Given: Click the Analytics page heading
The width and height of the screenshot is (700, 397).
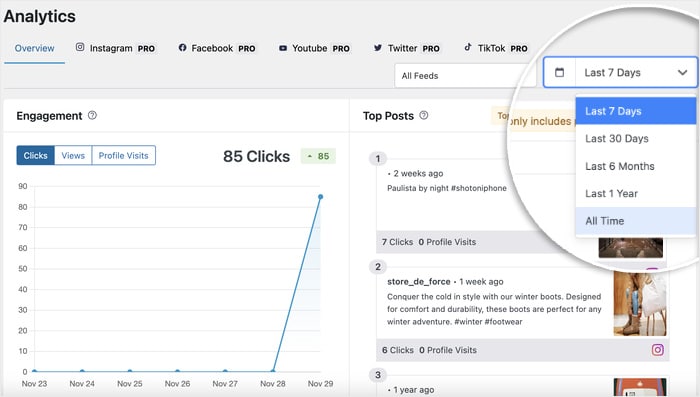Looking at the screenshot, I should [x=40, y=17].
